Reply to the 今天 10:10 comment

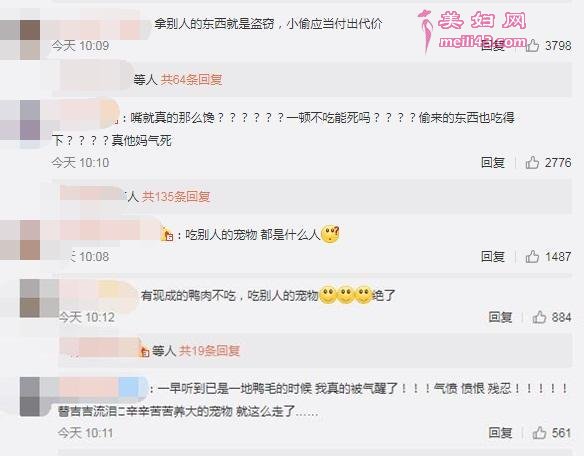pyautogui.click(x=493, y=162)
